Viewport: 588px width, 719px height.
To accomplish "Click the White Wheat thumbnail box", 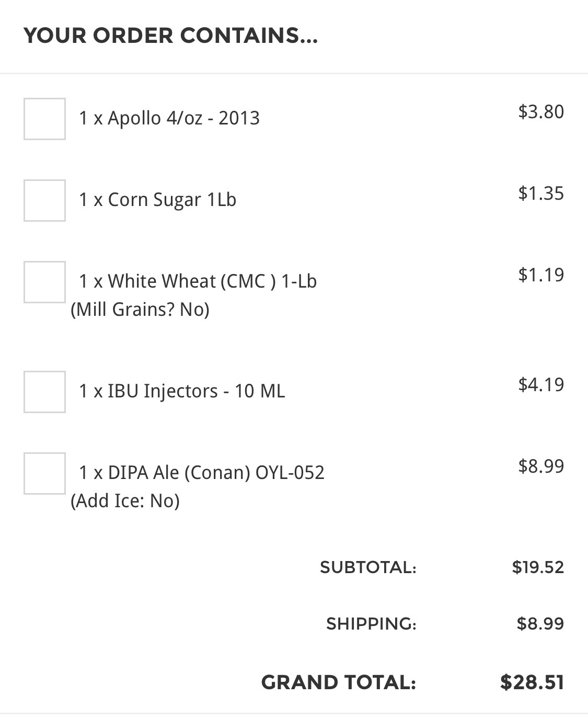I will [x=44, y=282].
